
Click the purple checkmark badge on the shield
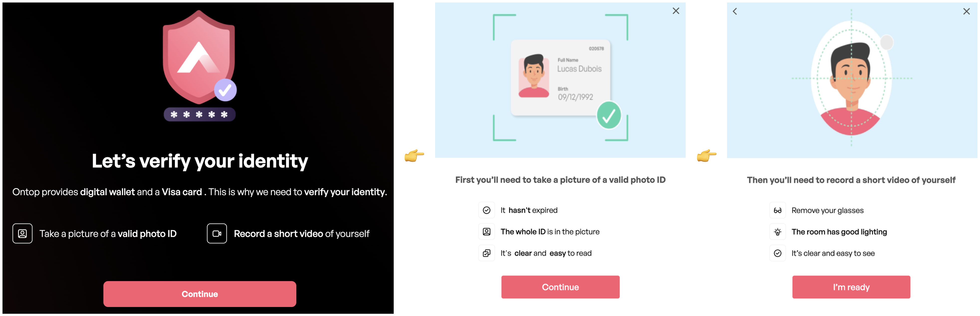[225, 90]
